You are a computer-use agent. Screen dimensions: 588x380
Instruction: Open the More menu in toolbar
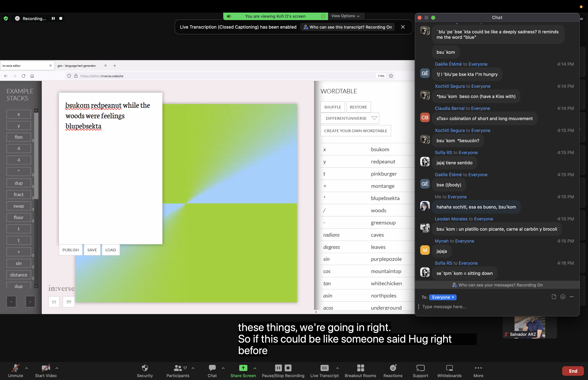(x=478, y=368)
